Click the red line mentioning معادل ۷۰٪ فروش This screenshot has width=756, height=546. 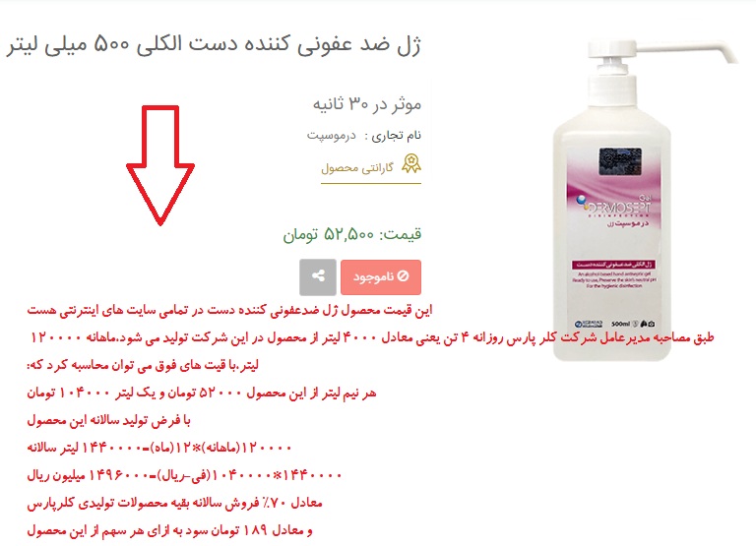(x=174, y=503)
